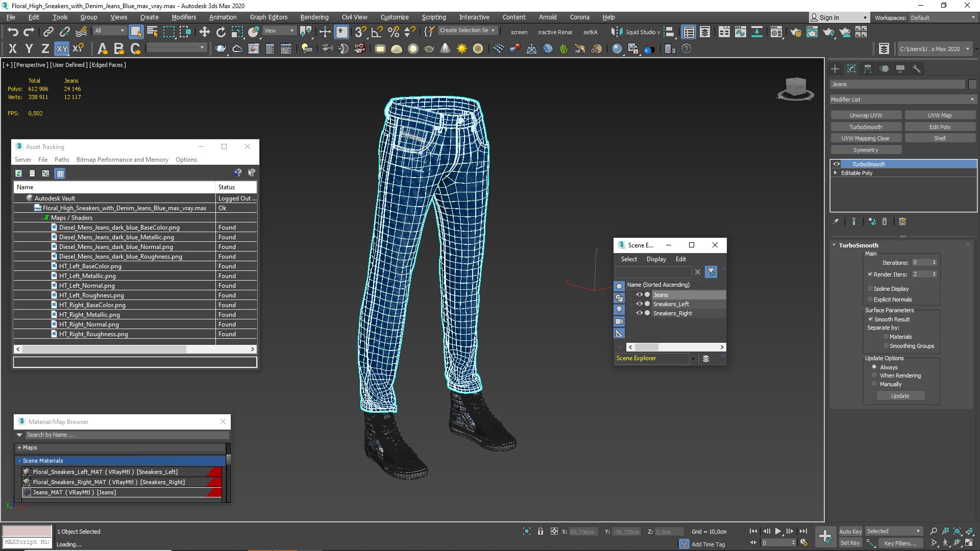Hide Sneakers_Left via eye icon
This screenshot has width=980, height=551.
tap(639, 304)
